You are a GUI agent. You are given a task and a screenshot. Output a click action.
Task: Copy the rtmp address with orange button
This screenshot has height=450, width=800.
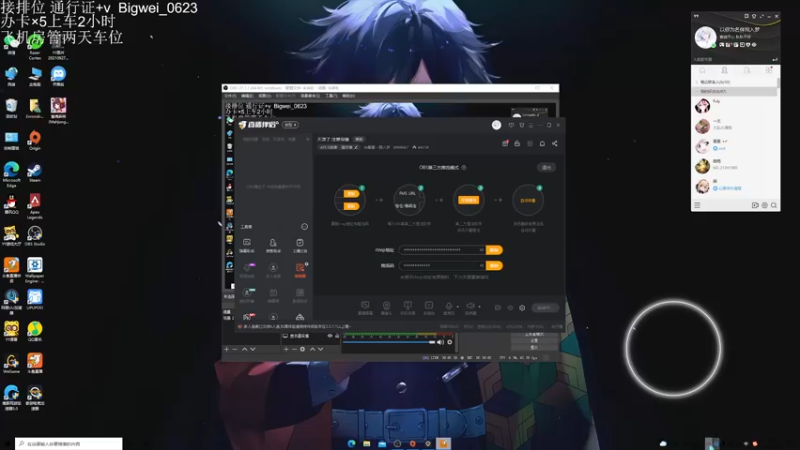click(494, 250)
